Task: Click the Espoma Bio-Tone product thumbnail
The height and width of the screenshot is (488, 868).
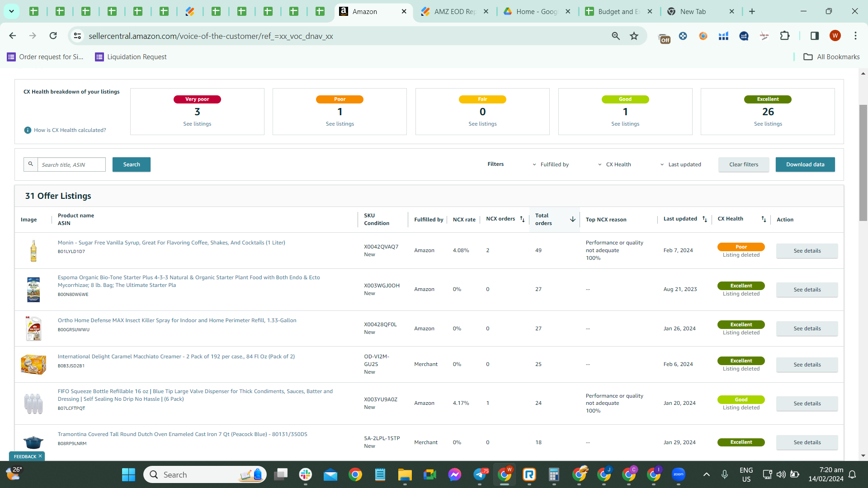Action: pos(33,290)
